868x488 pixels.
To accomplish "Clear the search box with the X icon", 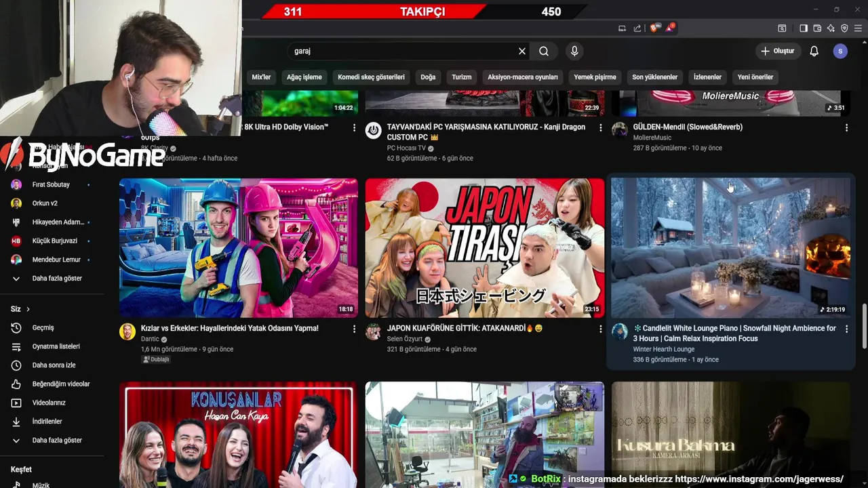I will [x=522, y=51].
